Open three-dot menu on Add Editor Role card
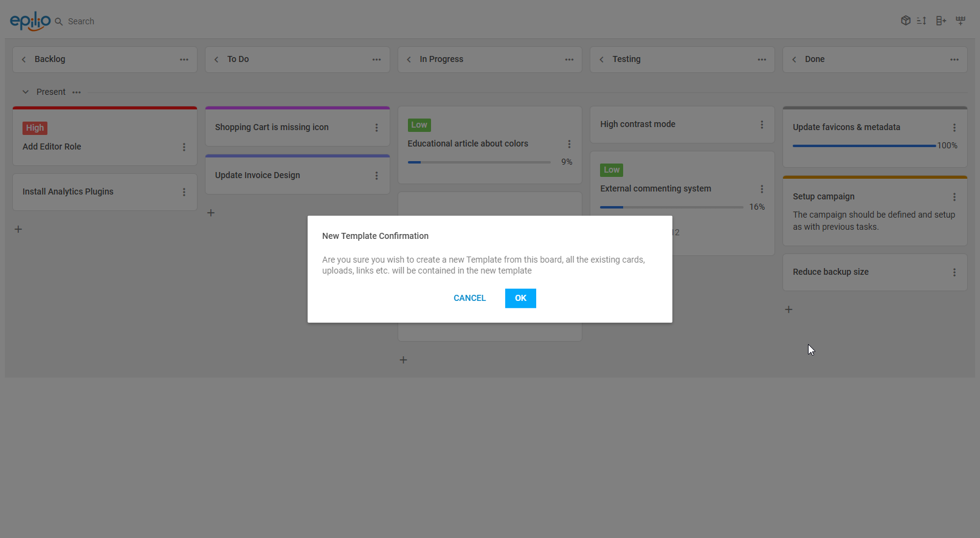The image size is (980, 538). click(184, 147)
